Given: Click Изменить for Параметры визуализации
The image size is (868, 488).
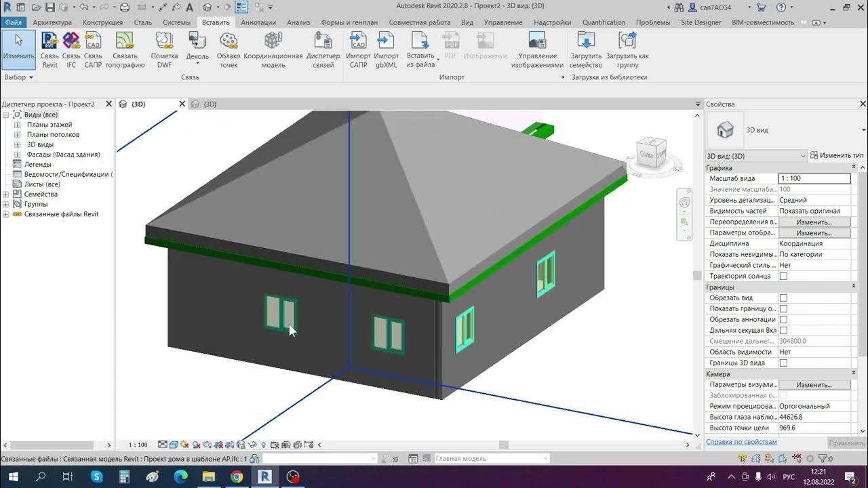Looking at the screenshot, I should (814, 385).
